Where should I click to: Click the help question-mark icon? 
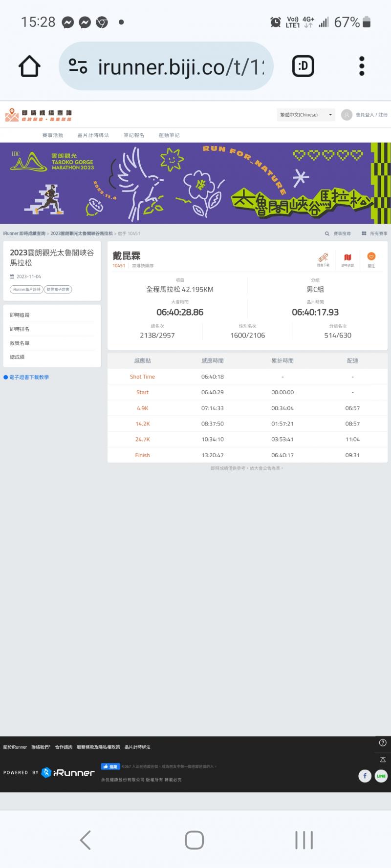382,742
